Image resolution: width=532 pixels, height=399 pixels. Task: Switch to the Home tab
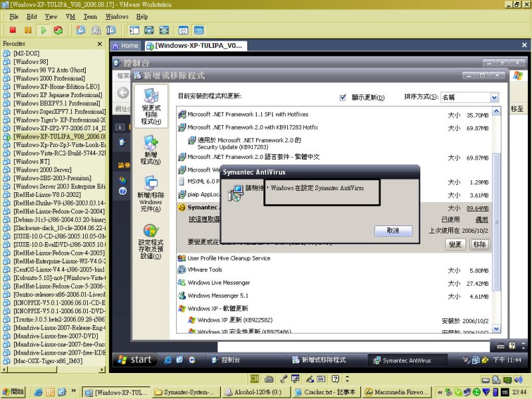tap(125, 45)
